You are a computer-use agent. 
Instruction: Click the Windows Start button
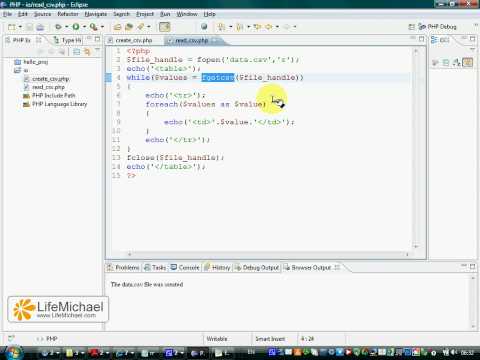pyautogui.click(x=13, y=352)
